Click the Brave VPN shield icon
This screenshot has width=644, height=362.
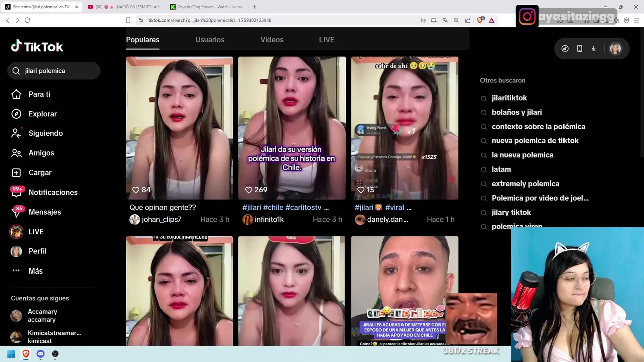[626, 20]
